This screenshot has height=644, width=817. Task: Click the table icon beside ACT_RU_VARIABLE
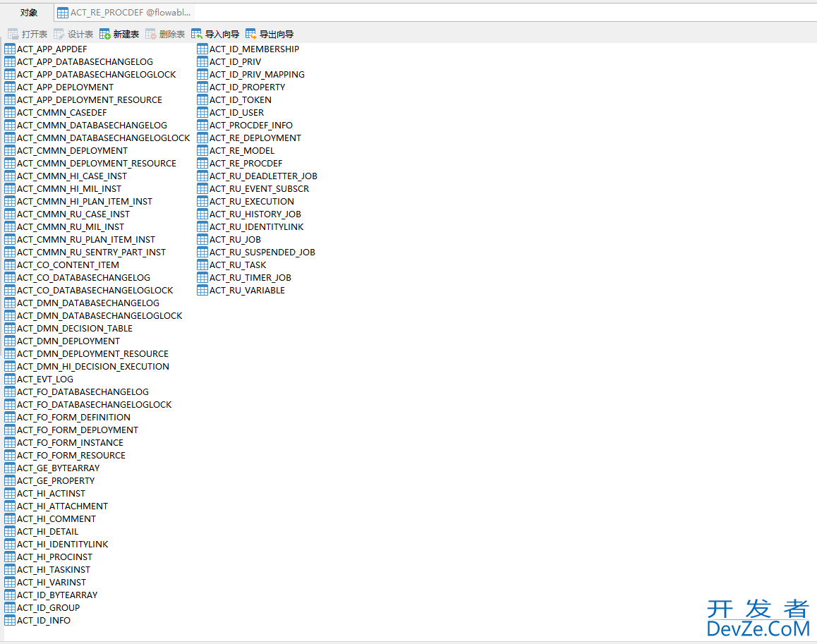(202, 290)
